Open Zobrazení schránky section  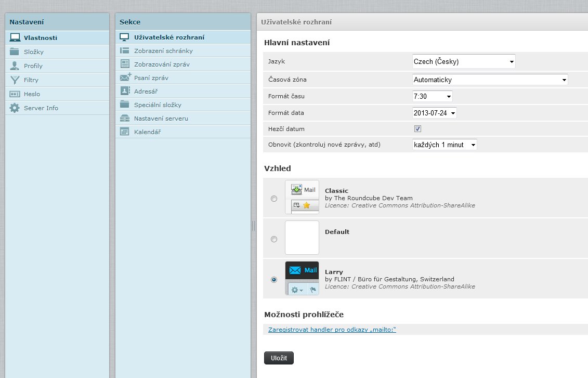pyautogui.click(x=163, y=51)
